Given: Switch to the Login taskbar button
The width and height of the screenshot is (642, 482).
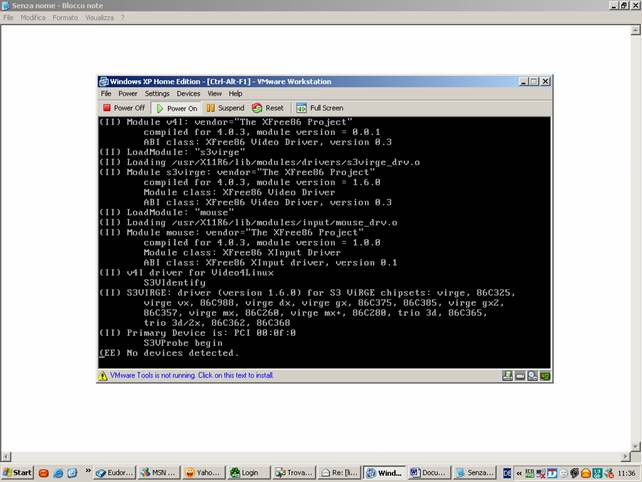Looking at the screenshot, I should coord(249,473).
